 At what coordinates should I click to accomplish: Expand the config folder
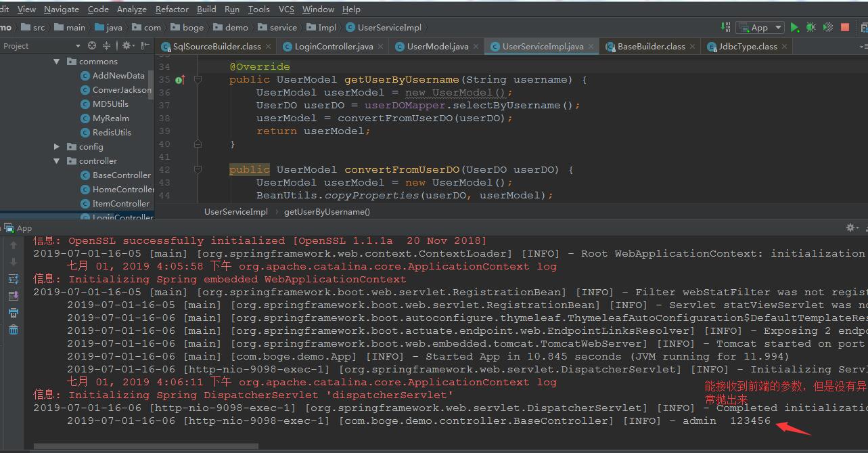(57, 147)
